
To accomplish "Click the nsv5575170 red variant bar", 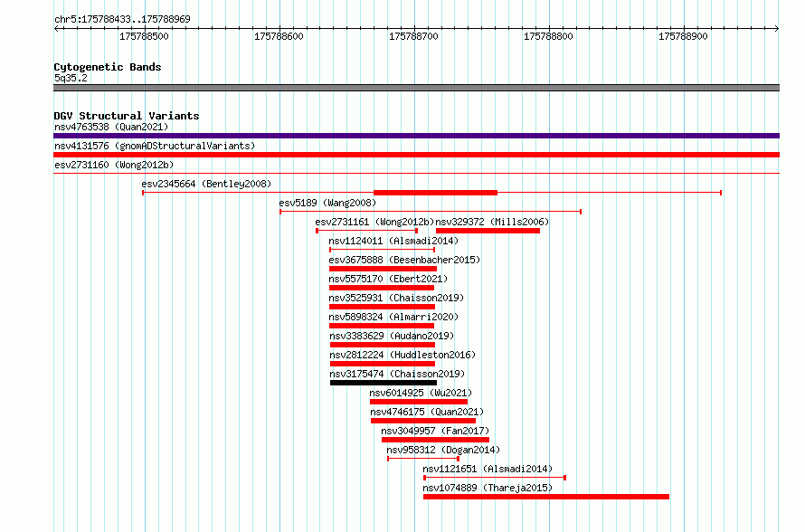I will pos(382,288).
